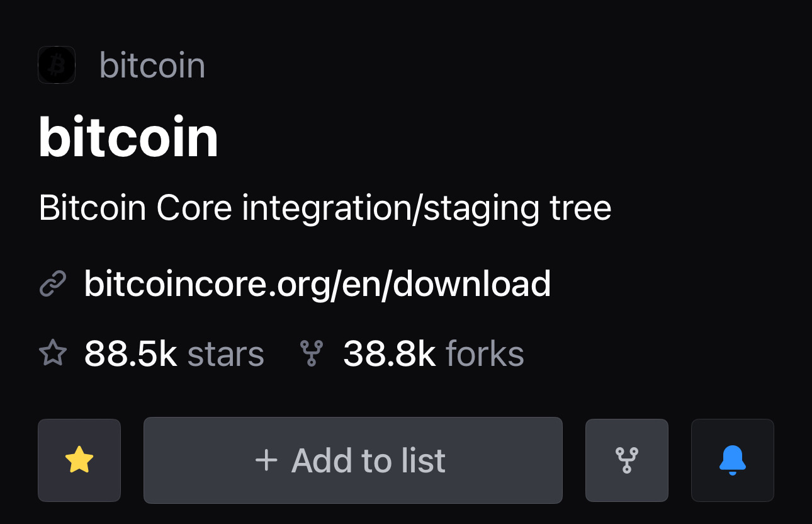The image size is (812, 524).
Task: Click the Add to list text label
Action: point(368,460)
